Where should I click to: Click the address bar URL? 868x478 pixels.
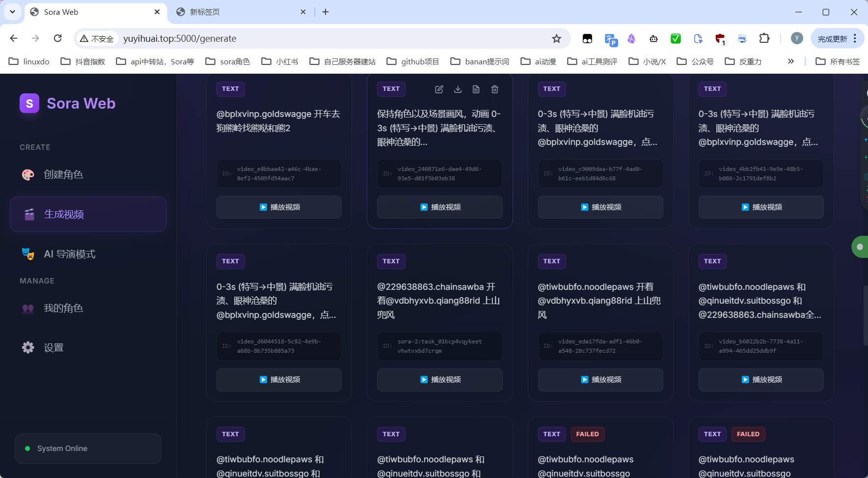click(180, 38)
